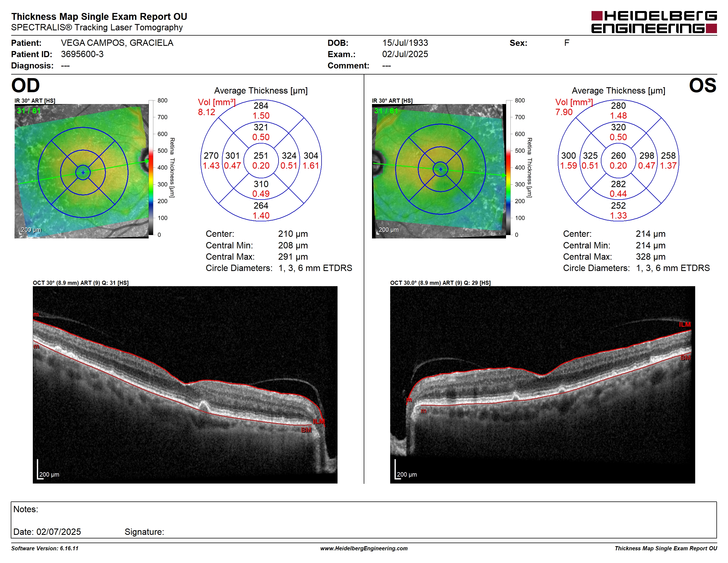The height and width of the screenshot is (563, 728).
Task: Click the patient name VEGA CAMPOS, GRACIELA
Action: [117, 43]
